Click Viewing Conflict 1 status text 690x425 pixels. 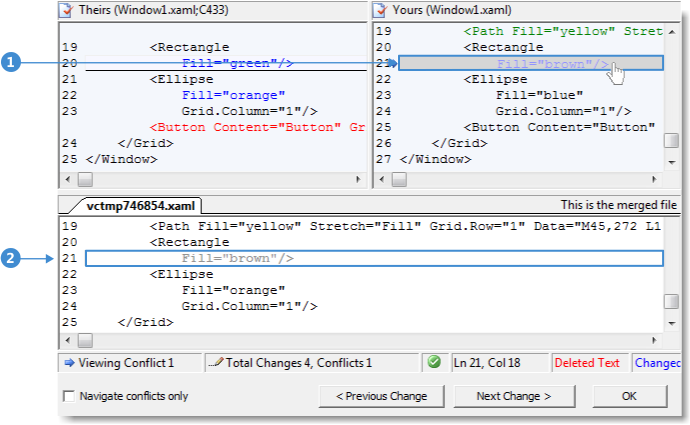click(x=126, y=363)
